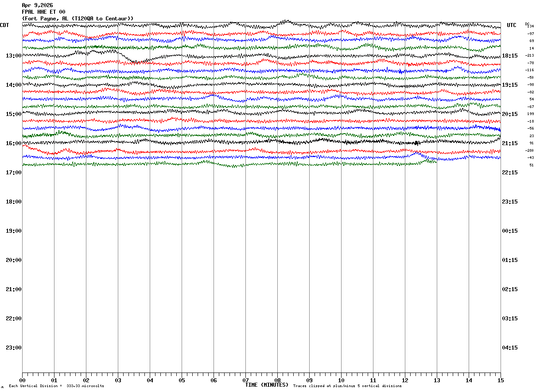Screen dimensions: 536x392
Task: Click the DC offset value -116
Action: pyautogui.click(x=530, y=70)
